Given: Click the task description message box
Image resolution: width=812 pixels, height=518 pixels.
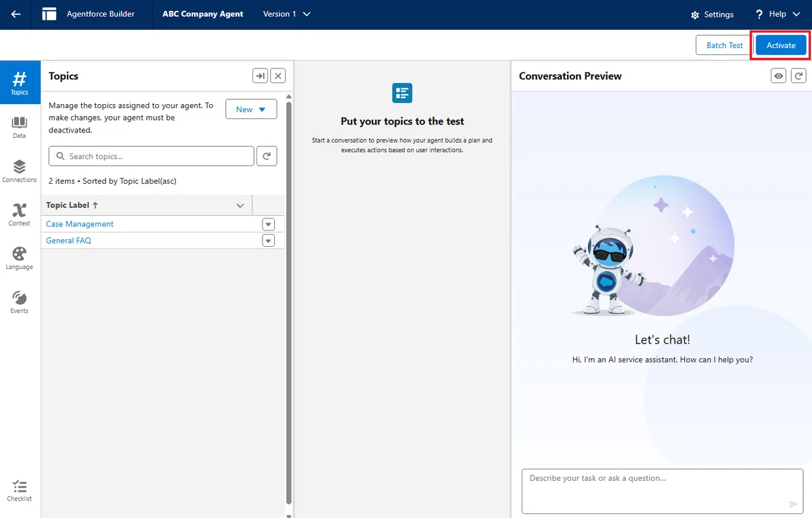Looking at the screenshot, I should tap(662, 491).
